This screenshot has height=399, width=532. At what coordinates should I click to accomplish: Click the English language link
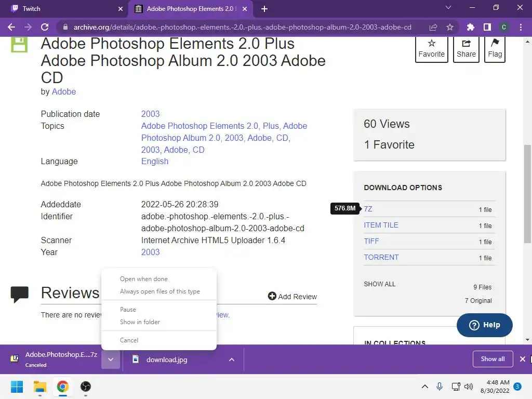tap(155, 161)
